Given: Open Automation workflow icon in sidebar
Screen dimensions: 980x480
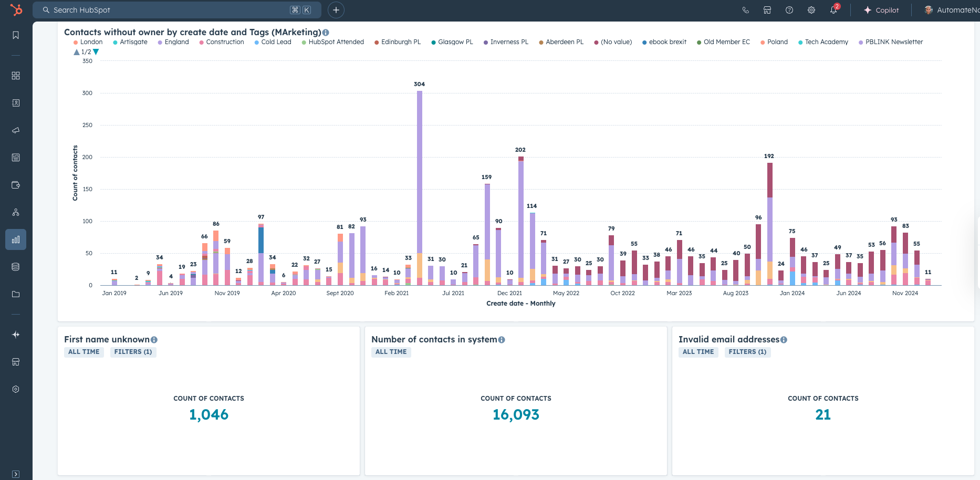Looking at the screenshot, I should (x=16, y=212).
